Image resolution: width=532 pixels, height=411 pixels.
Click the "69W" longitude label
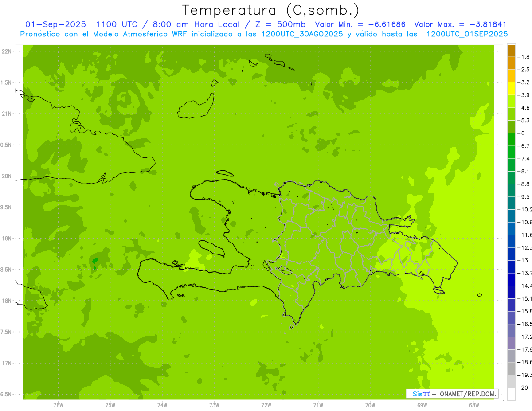point(422,405)
